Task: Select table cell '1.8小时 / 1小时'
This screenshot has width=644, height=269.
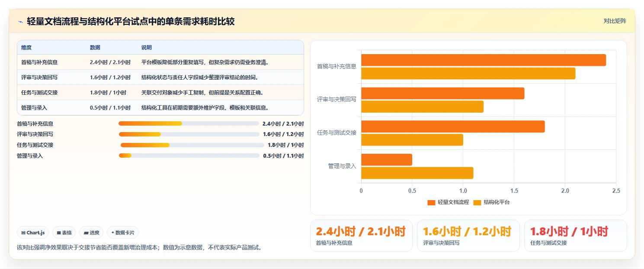Action: click(x=108, y=93)
